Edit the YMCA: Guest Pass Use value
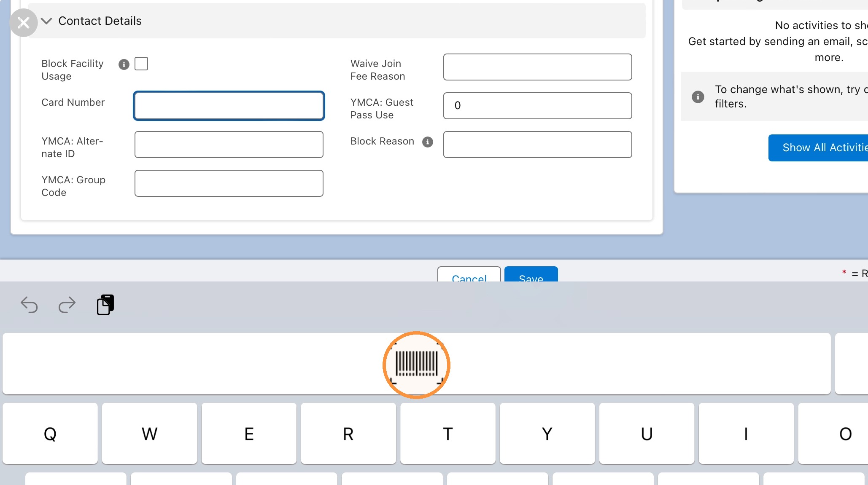Viewport: 868px width, 485px height. (538, 106)
